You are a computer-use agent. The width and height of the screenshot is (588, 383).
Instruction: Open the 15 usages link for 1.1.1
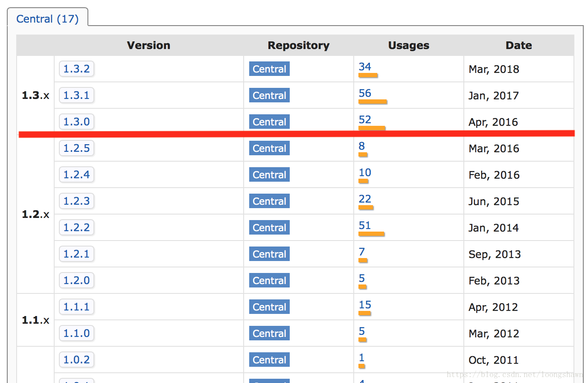365,305
